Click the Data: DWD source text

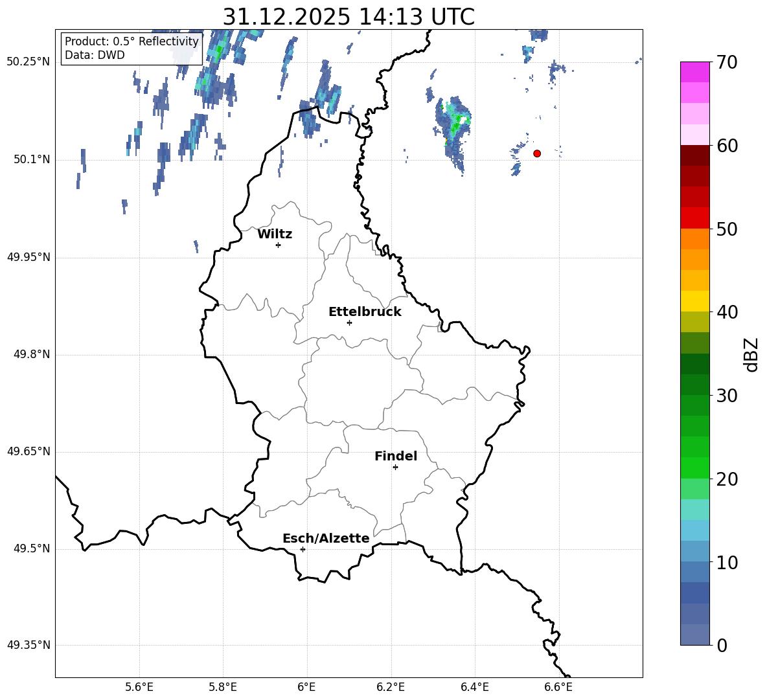[x=95, y=55]
